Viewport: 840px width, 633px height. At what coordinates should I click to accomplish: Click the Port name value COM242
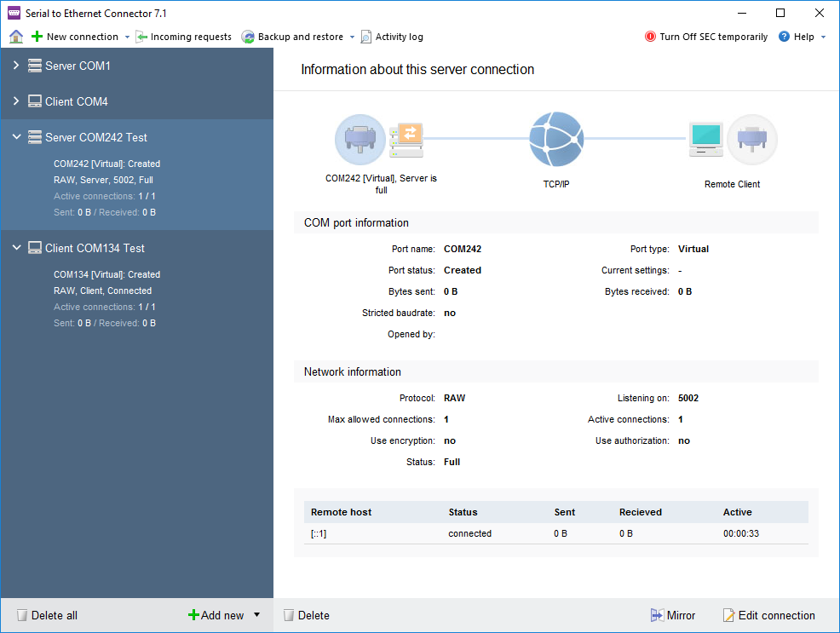[x=463, y=249]
